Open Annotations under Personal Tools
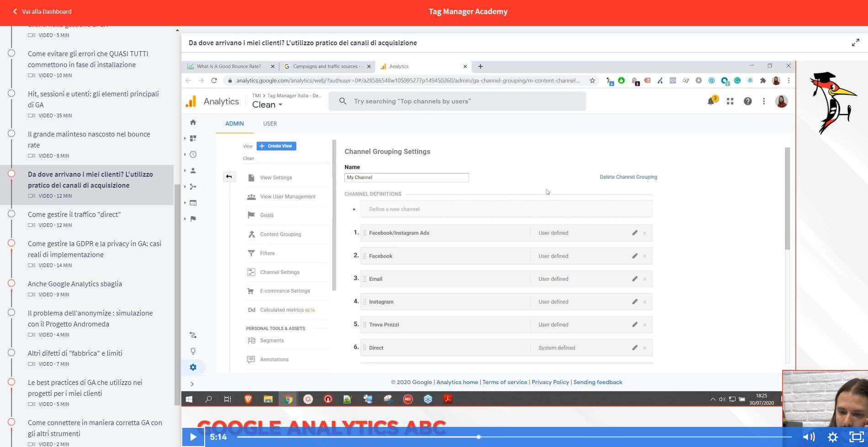 (x=274, y=359)
